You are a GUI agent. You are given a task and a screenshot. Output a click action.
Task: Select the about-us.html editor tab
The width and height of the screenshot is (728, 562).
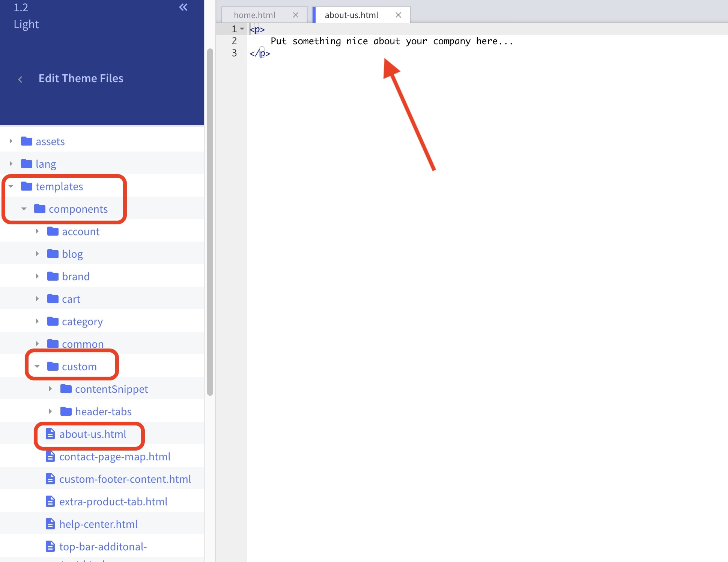[351, 15]
